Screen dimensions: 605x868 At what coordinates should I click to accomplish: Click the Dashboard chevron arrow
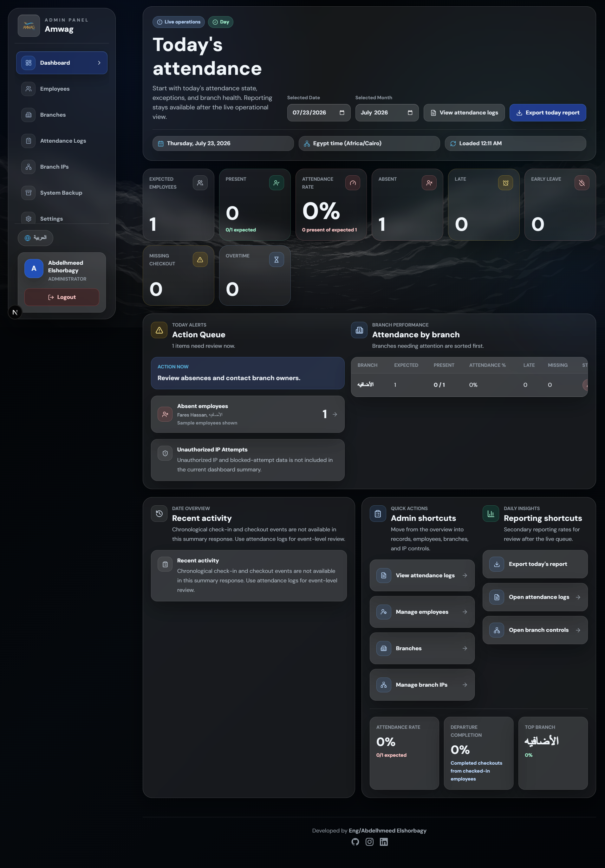99,63
